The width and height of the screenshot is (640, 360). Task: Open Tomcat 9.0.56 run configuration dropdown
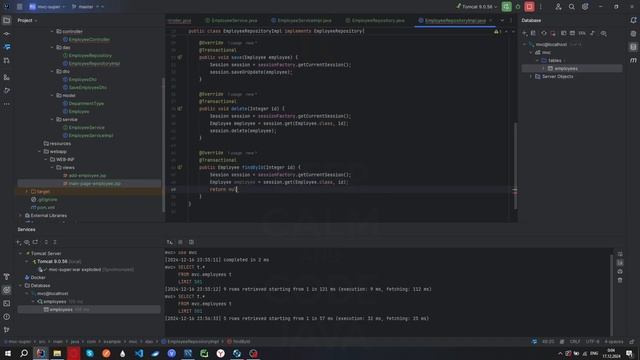click(477, 7)
